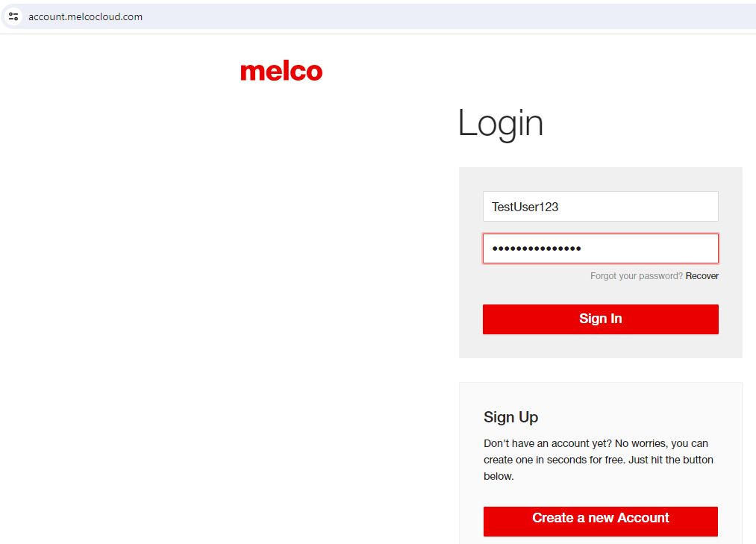Click the "Sign In" label text
This screenshot has width=756, height=544.
[600, 319]
